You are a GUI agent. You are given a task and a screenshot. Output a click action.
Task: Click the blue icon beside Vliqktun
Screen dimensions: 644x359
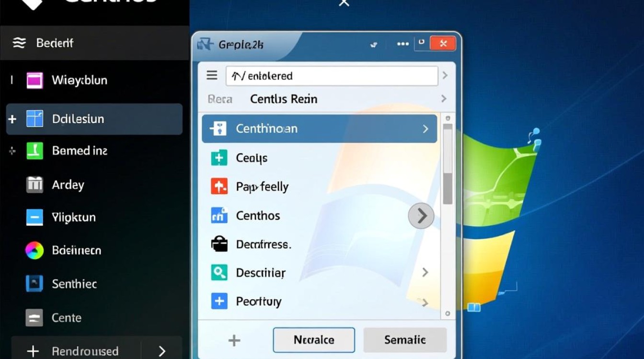34,217
